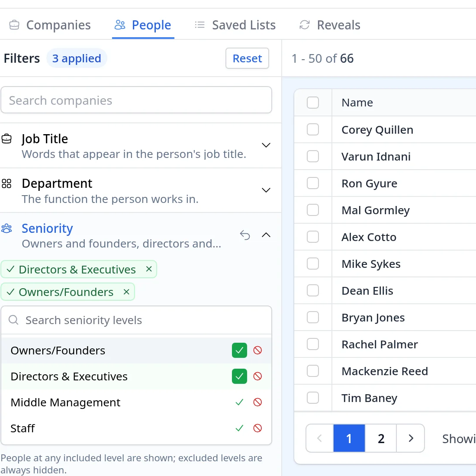The height and width of the screenshot is (476, 476).
Task: Click the name Corey Quillen
Action: [x=377, y=130]
